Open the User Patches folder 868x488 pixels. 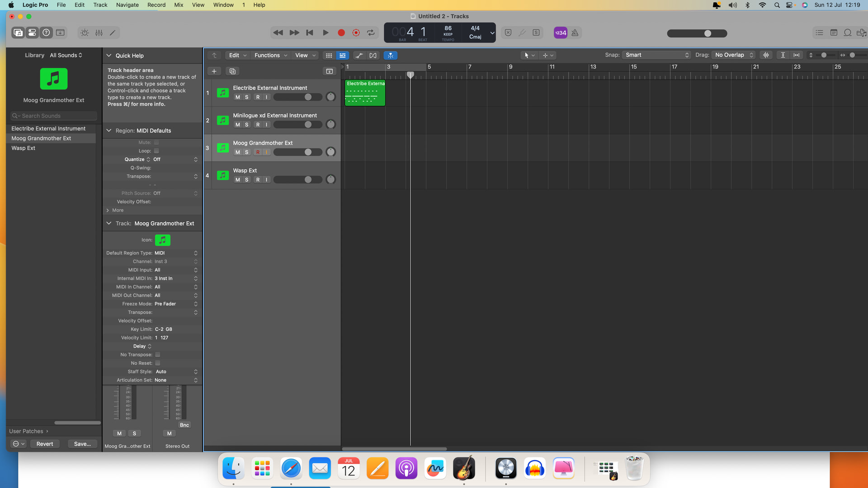point(28,432)
